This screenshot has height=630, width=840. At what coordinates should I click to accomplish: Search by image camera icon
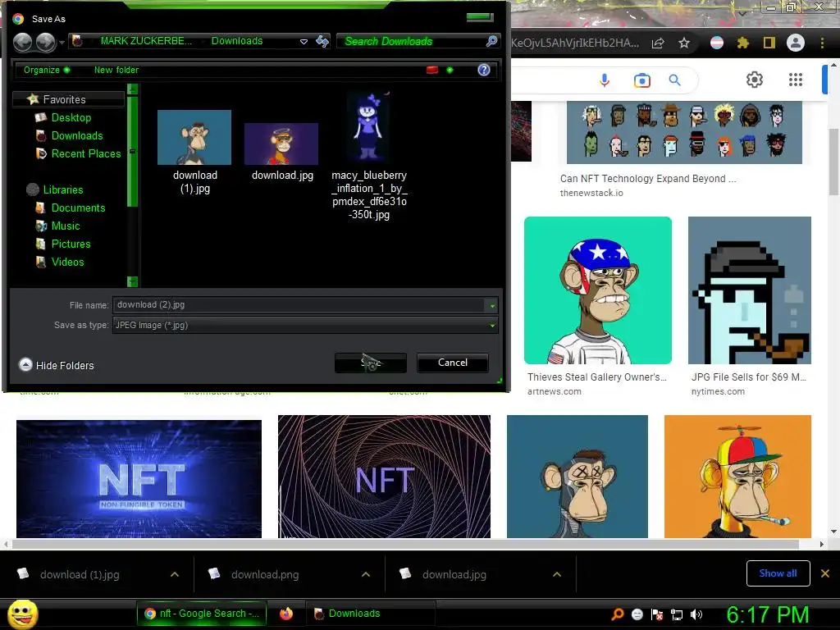pos(641,80)
